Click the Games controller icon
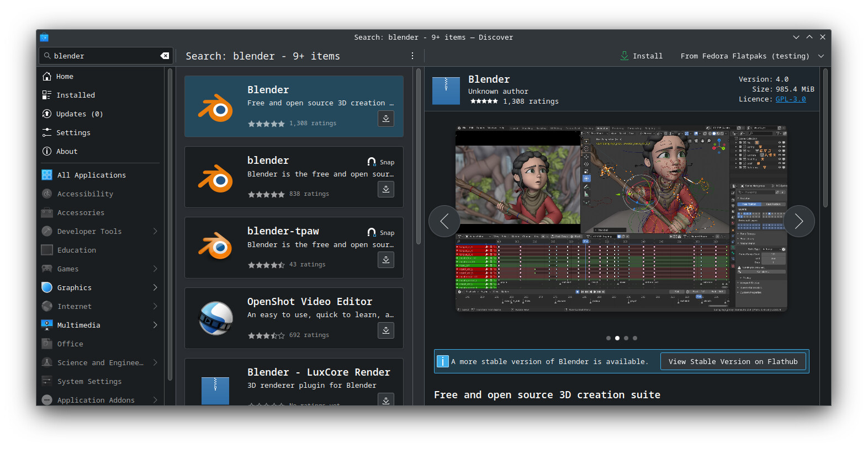This screenshot has width=868, height=449. click(x=47, y=269)
